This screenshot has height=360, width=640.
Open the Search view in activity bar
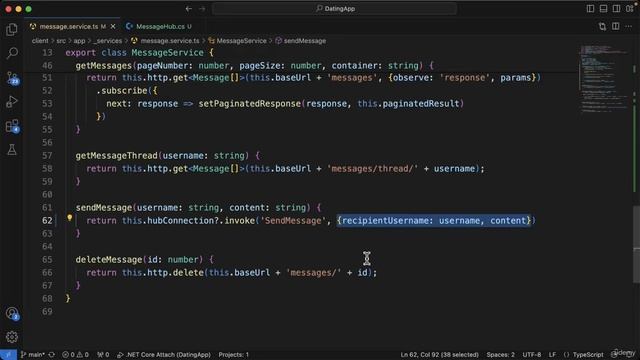(12, 53)
